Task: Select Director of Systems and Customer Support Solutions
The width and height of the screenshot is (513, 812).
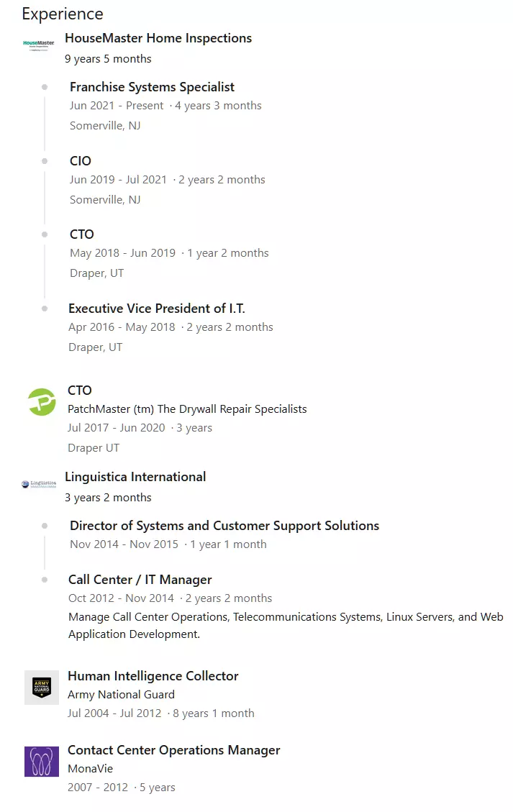Action: tap(224, 526)
